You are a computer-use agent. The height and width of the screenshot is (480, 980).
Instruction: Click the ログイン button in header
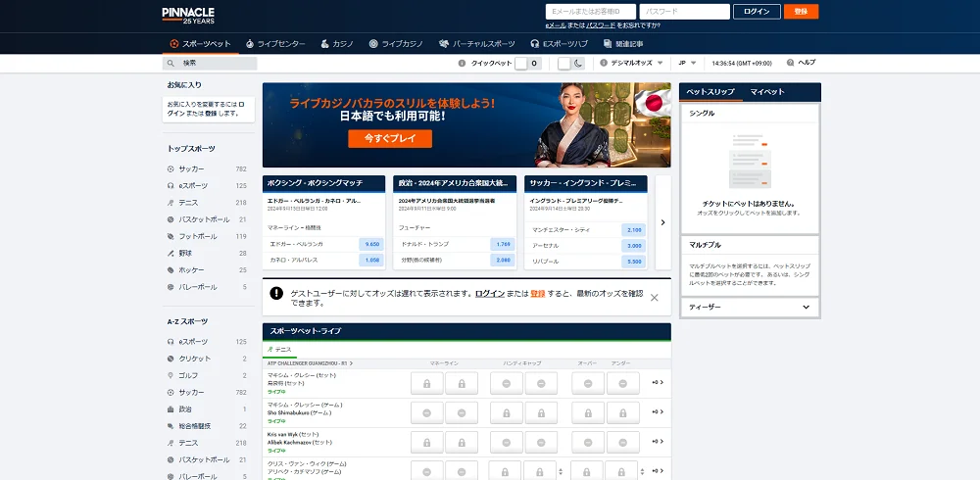coord(757,12)
